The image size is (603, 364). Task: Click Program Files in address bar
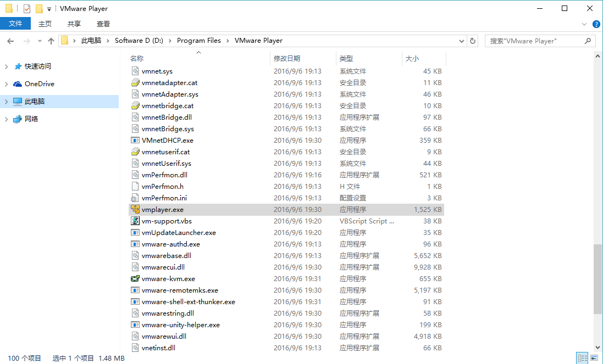[x=199, y=40]
